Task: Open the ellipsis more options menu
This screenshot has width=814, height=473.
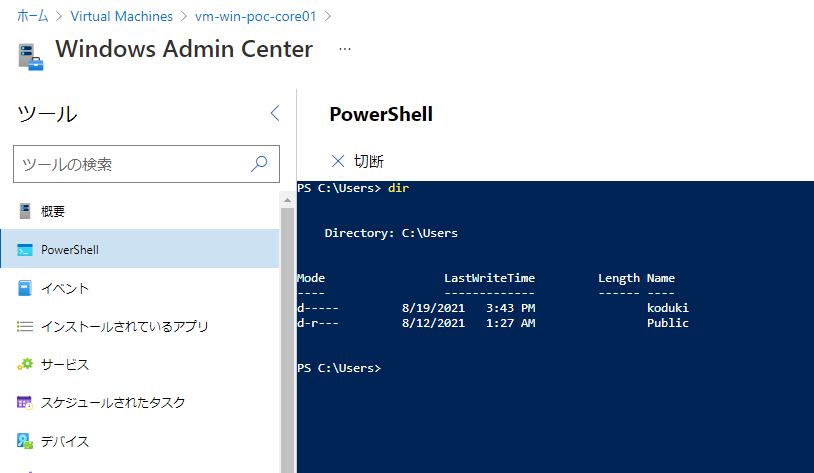Action: [345, 49]
